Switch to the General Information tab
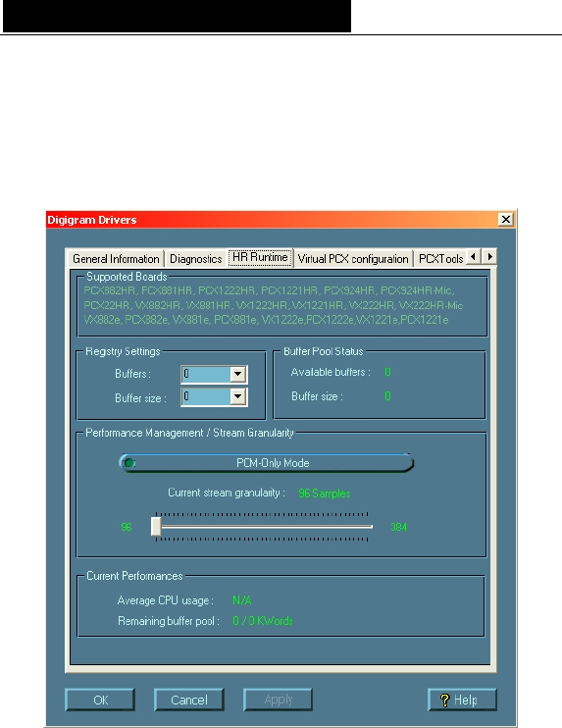Image resolution: width=562 pixels, height=728 pixels. [116, 259]
